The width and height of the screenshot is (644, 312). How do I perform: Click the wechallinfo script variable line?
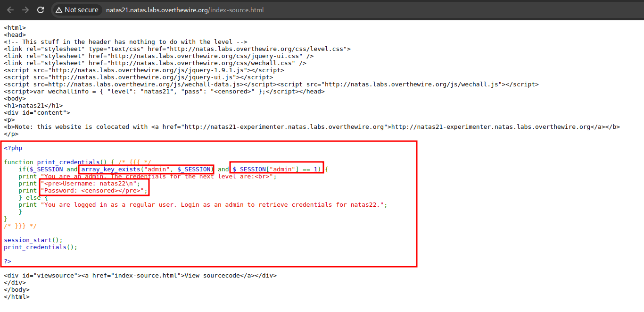164,92
